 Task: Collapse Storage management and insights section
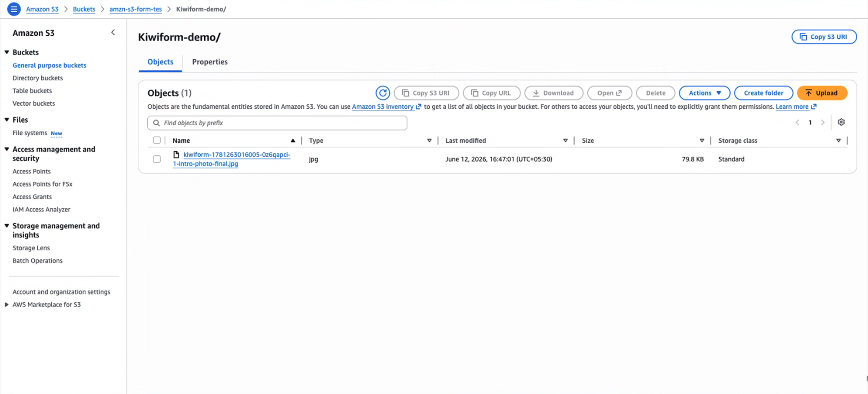pyautogui.click(x=7, y=226)
